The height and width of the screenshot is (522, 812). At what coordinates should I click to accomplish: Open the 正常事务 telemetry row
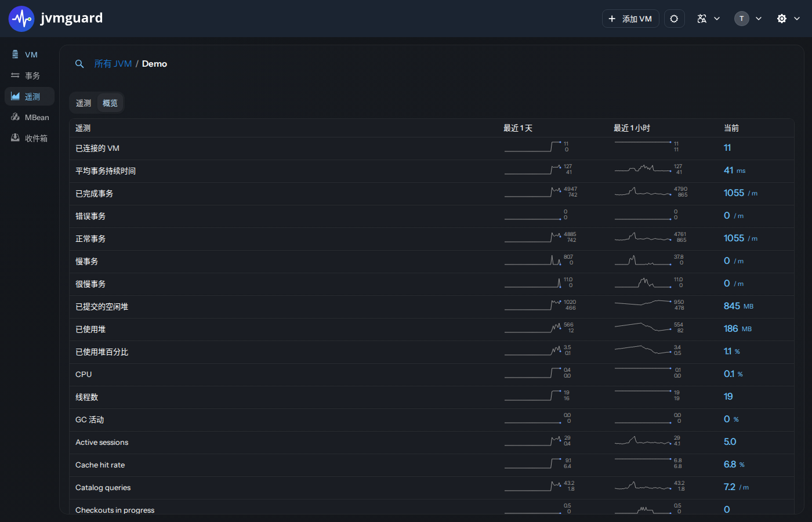pyautogui.click(x=432, y=239)
